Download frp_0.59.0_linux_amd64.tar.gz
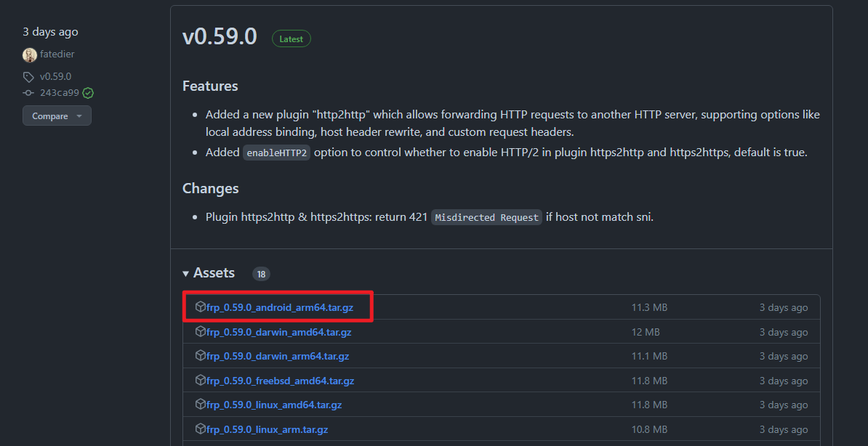This screenshot has width=868, height=446. point(274,405)
